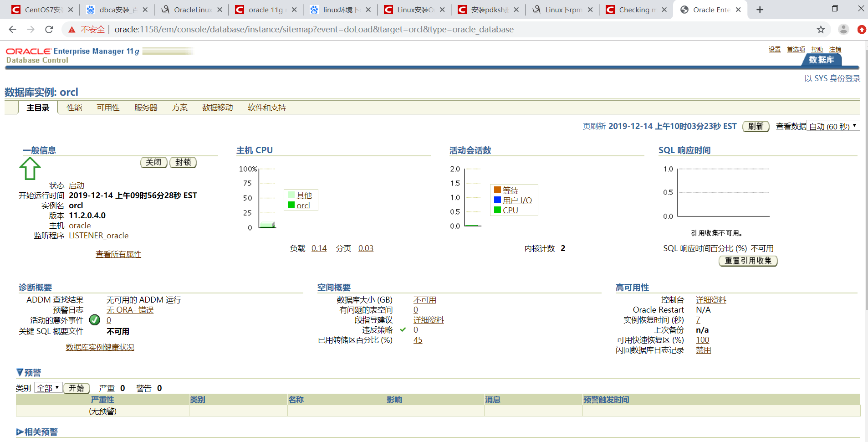Click the 刷新 button

tap(756, 126)
